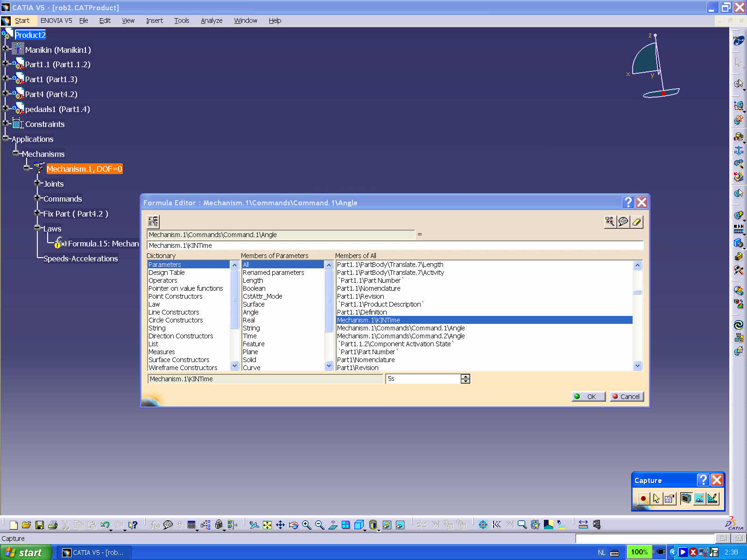Click the value stepper next to the 5s field
The width and height of the screenshot is (747, 560).
point(465,379)
